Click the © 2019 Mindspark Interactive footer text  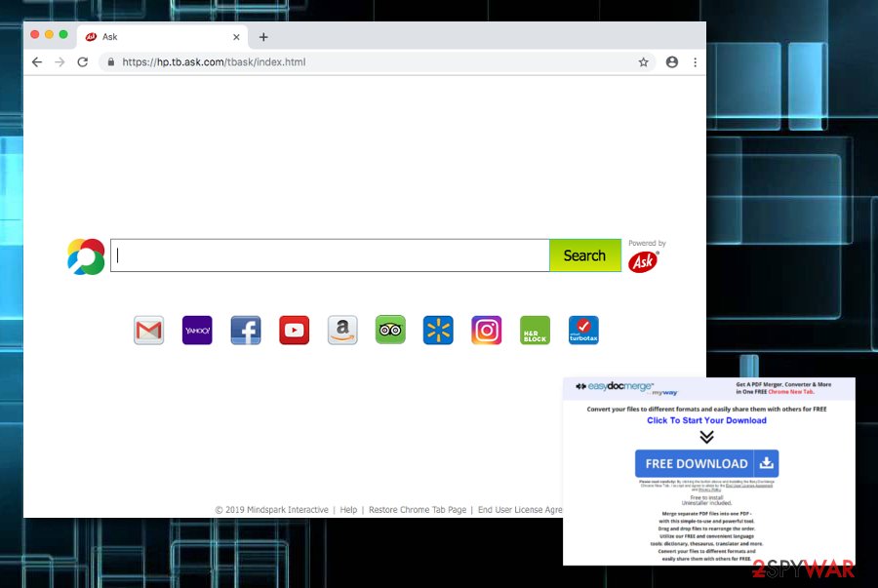(x=271, y=510)
